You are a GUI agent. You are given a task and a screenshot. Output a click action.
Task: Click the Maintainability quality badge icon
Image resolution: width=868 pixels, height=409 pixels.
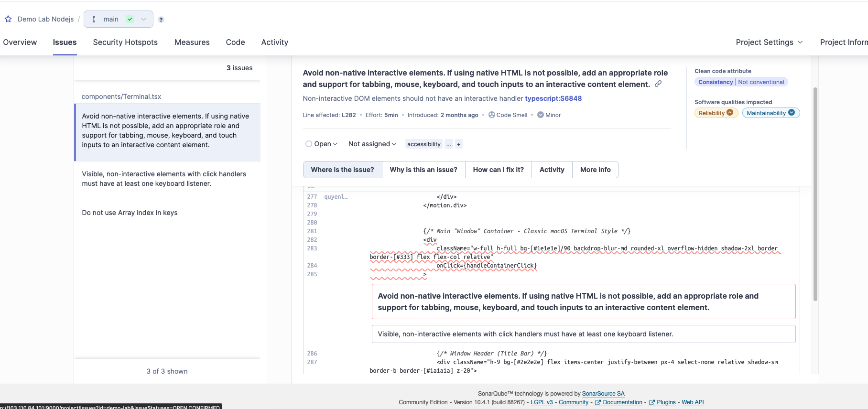tap(792, 113)
